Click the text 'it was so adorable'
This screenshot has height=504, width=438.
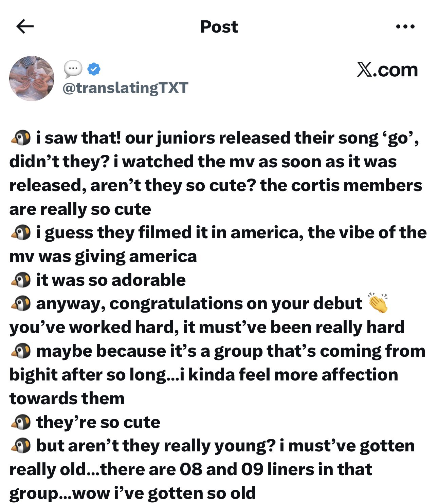(111, 280)
